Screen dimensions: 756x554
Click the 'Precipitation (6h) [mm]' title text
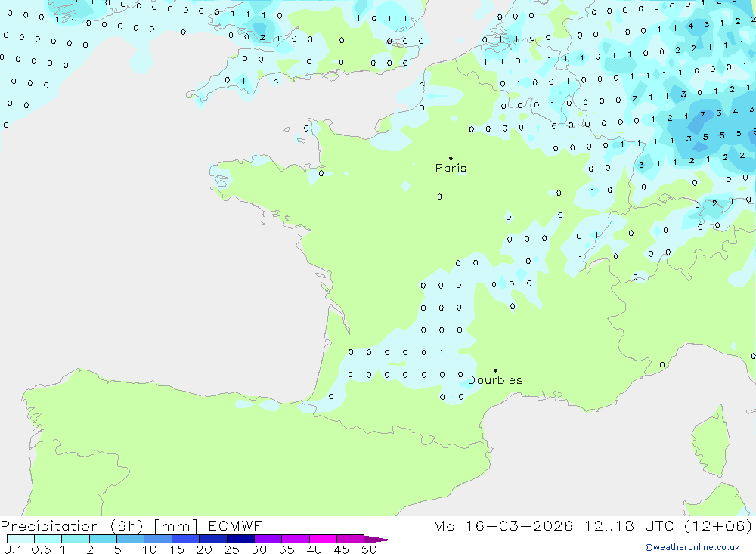[99, 526]
